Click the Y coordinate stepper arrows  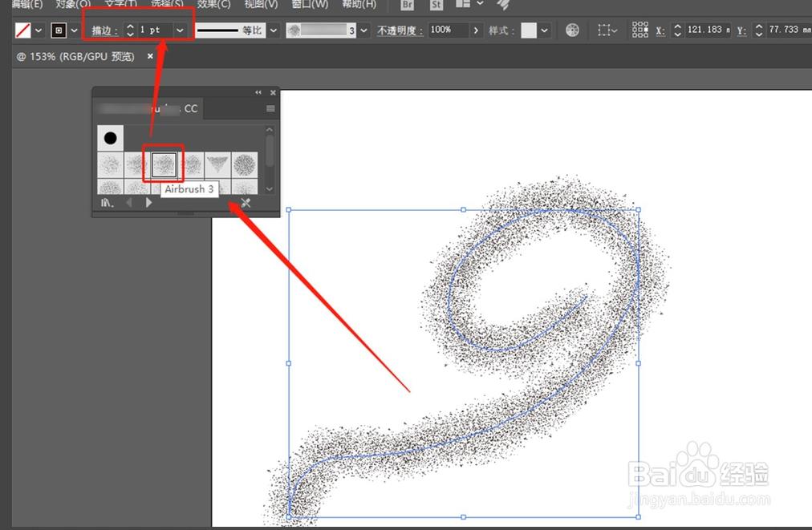coord(759,30)
